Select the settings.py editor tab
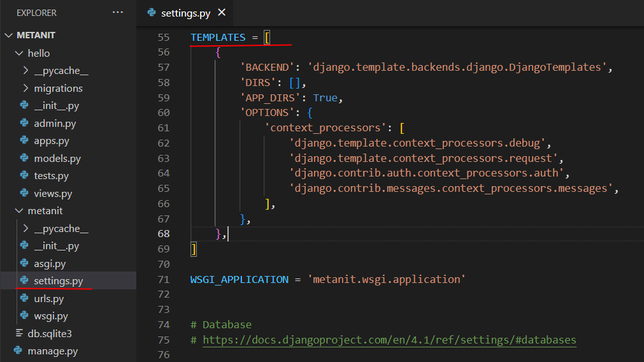This screenshot has width=644, height=362. point(185,13)
